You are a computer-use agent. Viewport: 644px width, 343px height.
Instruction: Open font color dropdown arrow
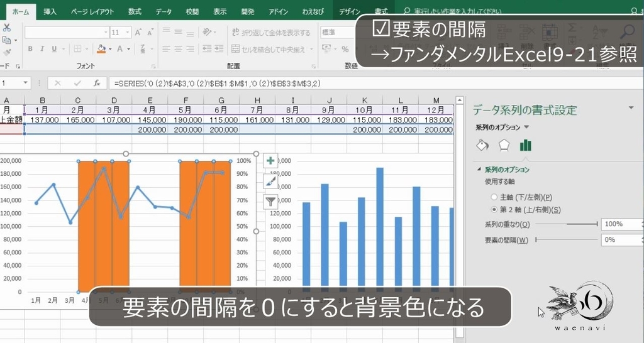(128, 49)
